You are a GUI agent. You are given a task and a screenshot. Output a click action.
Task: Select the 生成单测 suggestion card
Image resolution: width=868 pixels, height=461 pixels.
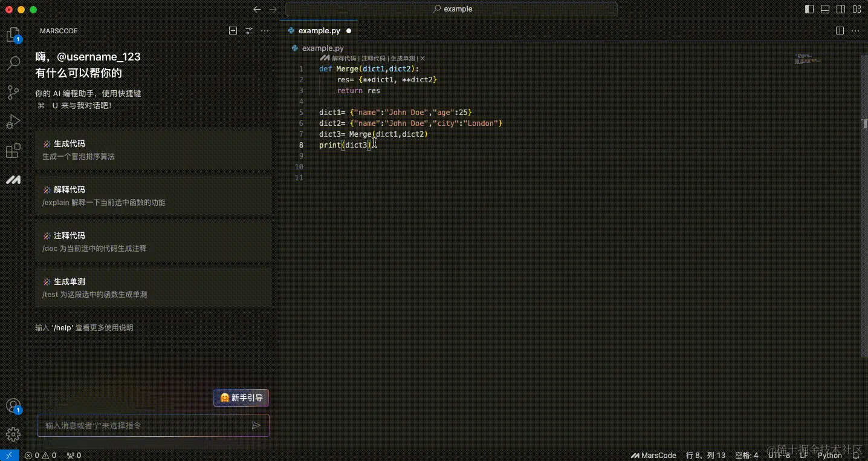tap(153, 287)
